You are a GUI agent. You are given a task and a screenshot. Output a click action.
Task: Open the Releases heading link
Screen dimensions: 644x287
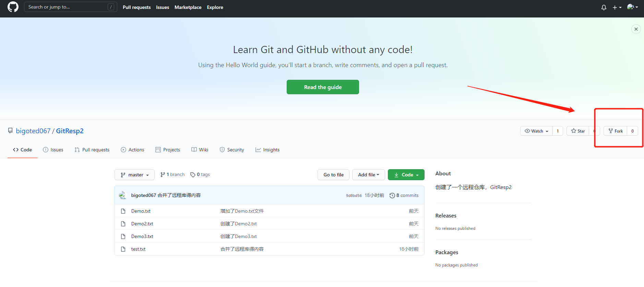coord(446,215)
